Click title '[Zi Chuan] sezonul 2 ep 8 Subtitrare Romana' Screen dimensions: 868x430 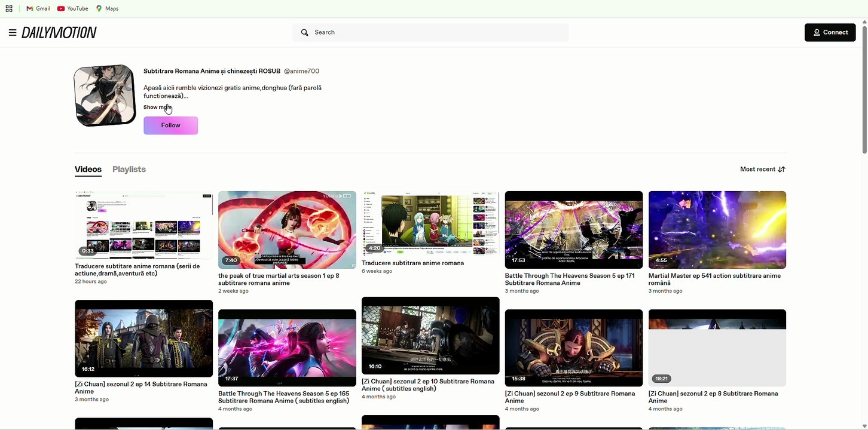(x=713, y=397)
